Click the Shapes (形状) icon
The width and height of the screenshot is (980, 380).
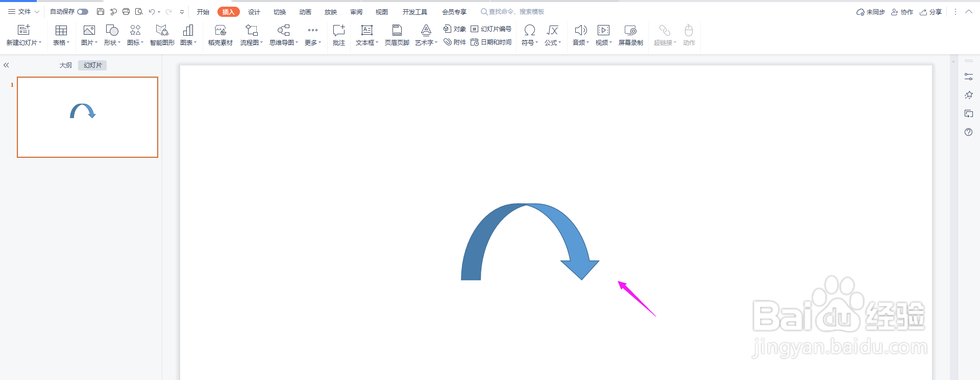(x=112, y=30)
